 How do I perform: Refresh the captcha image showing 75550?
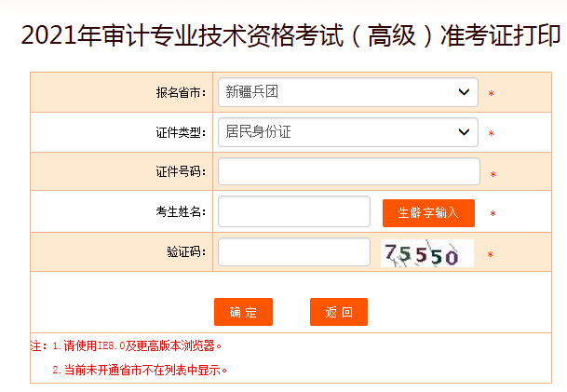(x=427, y=253)
